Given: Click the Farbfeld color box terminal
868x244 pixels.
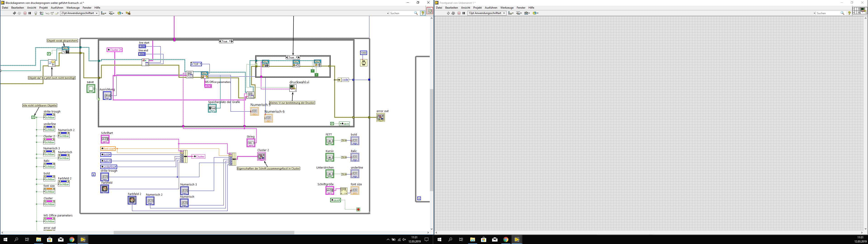Looking at the screenshot, I should pos(104,189).
